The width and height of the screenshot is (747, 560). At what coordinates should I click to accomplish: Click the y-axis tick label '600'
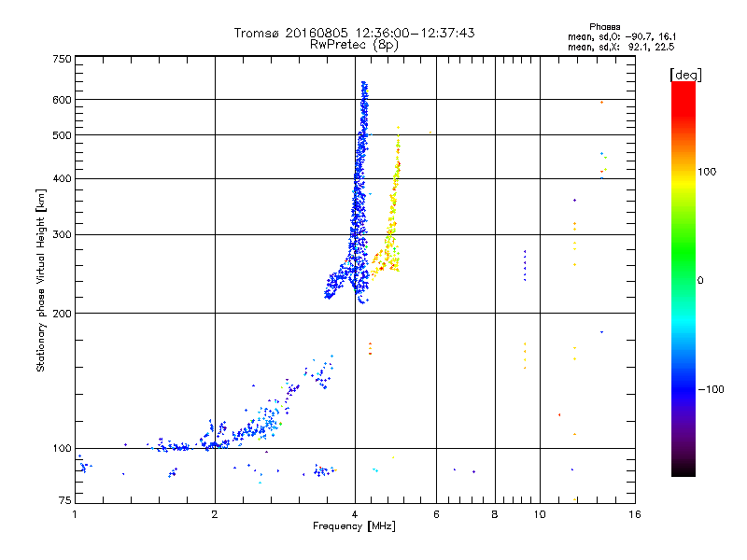coord(62,100)
